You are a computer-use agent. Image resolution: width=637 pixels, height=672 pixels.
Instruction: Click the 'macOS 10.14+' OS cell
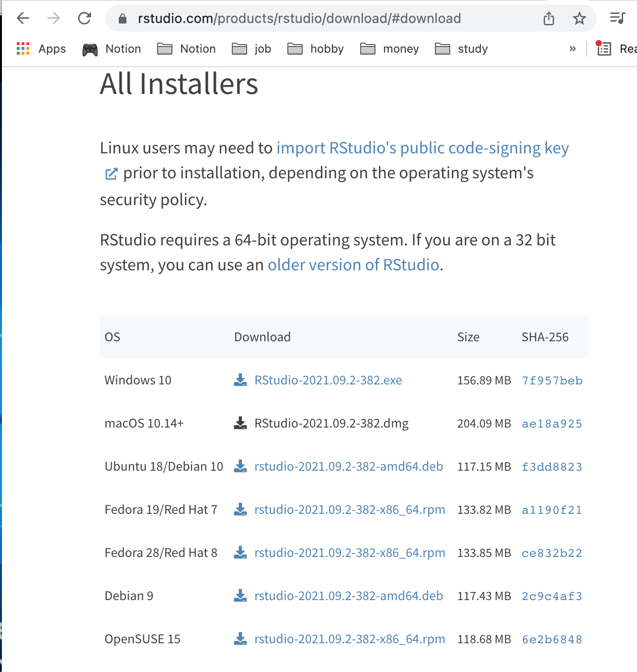point(144,423)
